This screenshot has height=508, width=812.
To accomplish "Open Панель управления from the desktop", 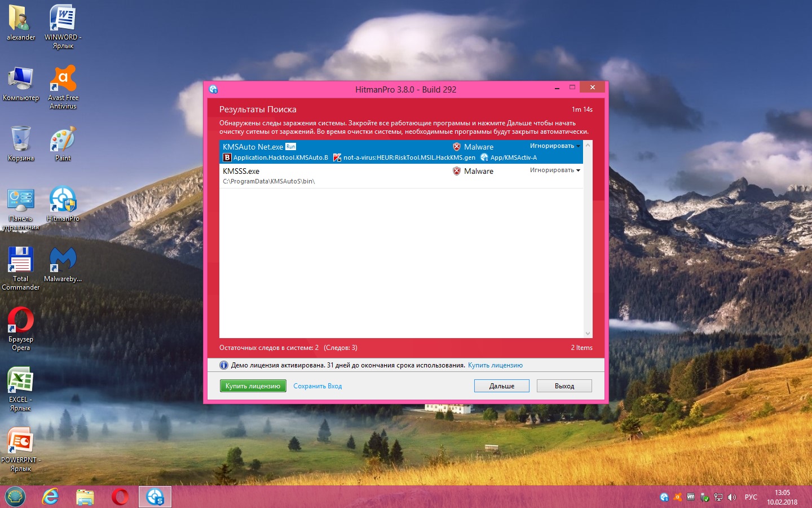I will [x=21, y=208].
